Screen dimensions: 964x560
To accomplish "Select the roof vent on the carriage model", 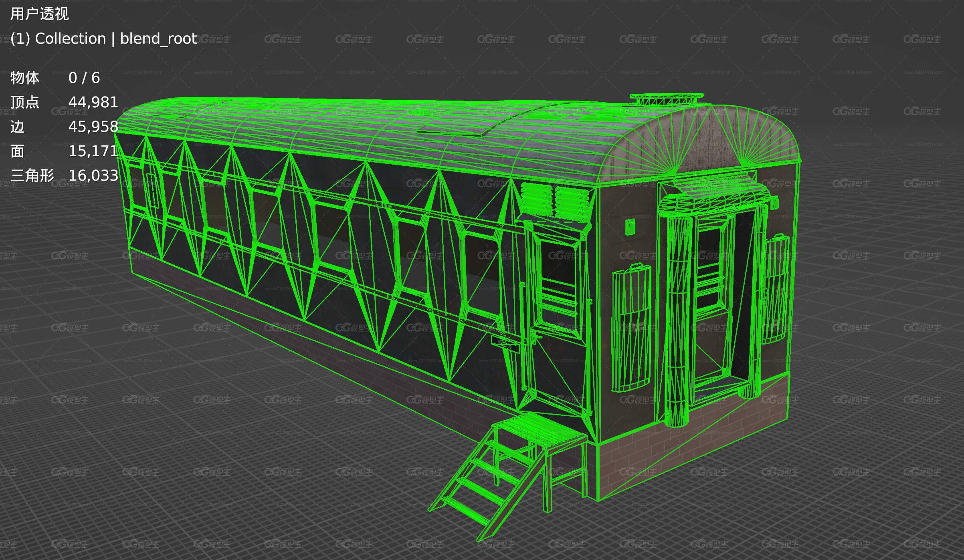I will pyautogui.click(x=666, y=99).
